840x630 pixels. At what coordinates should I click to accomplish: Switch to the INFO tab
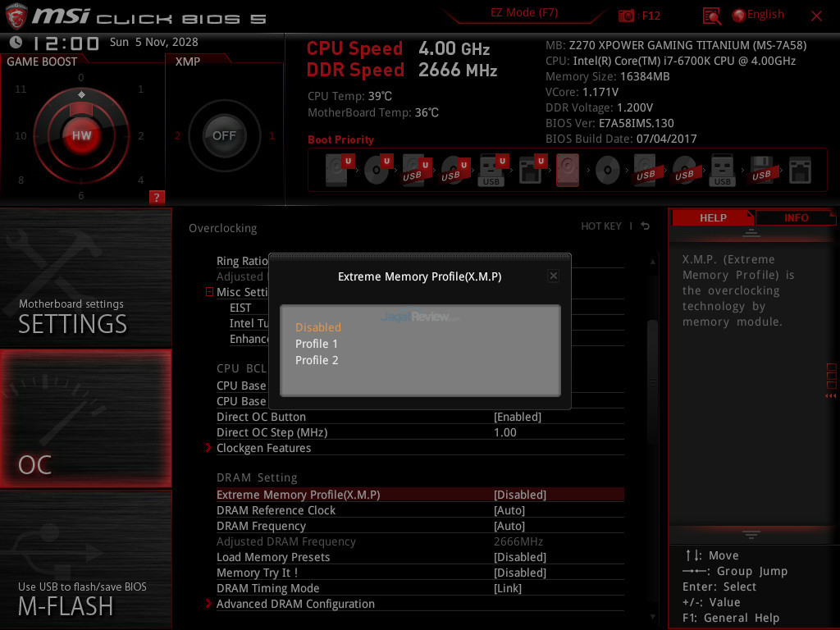(x=796, y=217)
